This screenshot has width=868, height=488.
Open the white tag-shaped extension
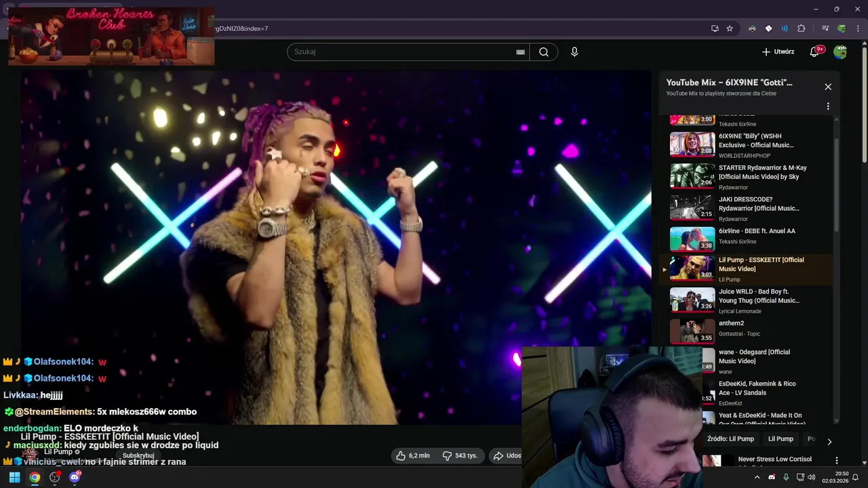tap(768, 28)
